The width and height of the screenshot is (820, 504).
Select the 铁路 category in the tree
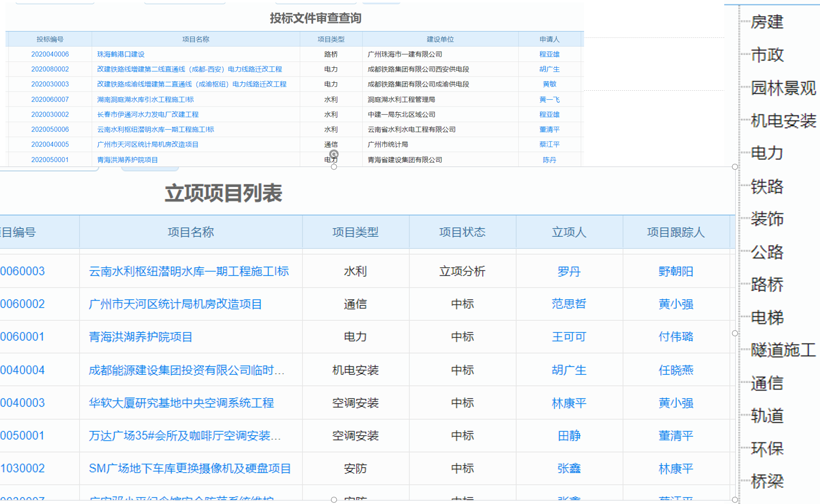pos(767,186)
